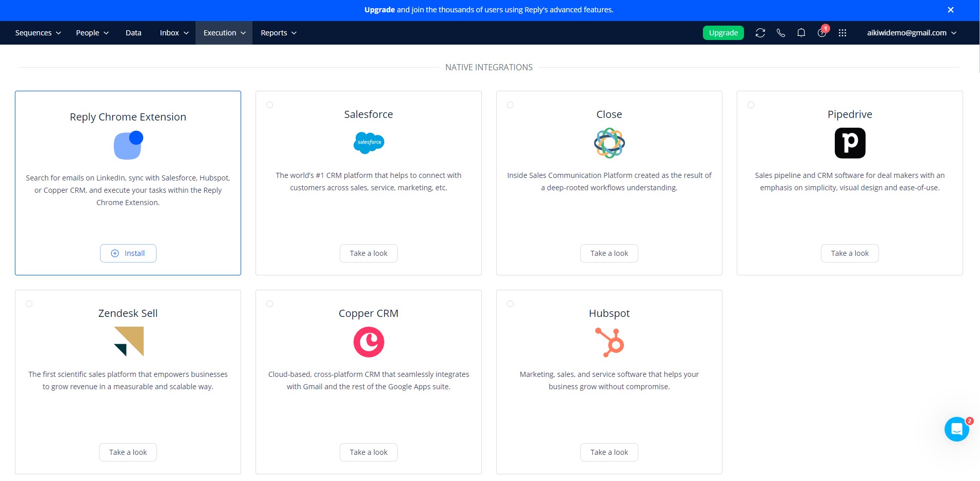
Task: Click the bold Upgrade link in the banner
Action: (x=380, y=10)
